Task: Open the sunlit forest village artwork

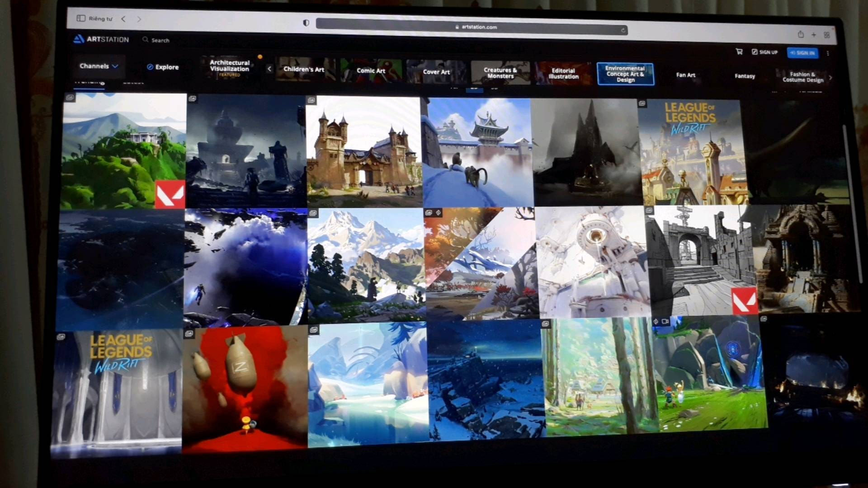Action: [599, 376]
